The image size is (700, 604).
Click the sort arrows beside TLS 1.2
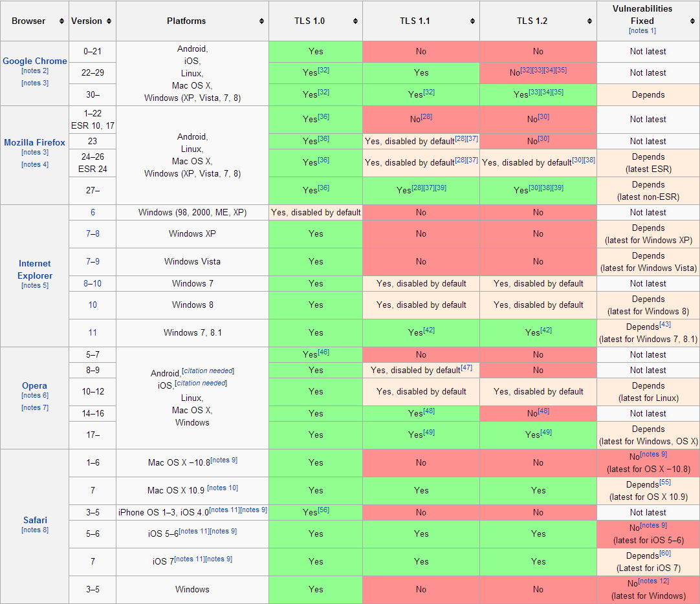point(590,21)
